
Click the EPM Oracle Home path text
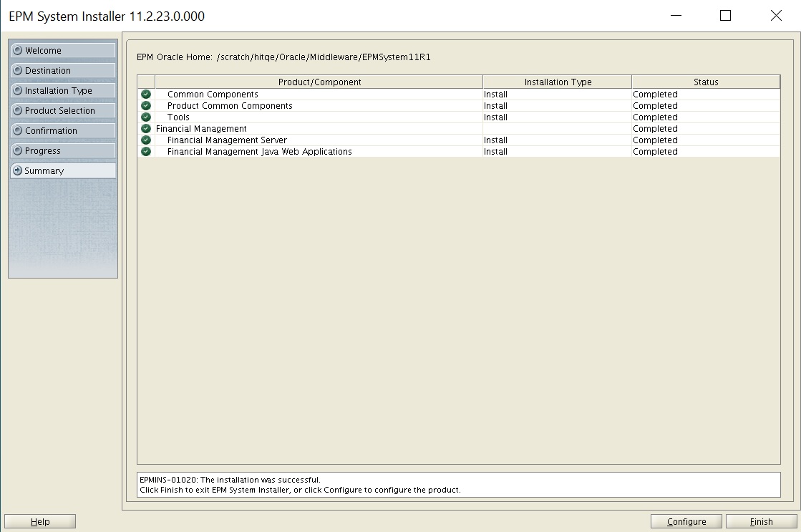pyautogui.click(x=324, y=57)
